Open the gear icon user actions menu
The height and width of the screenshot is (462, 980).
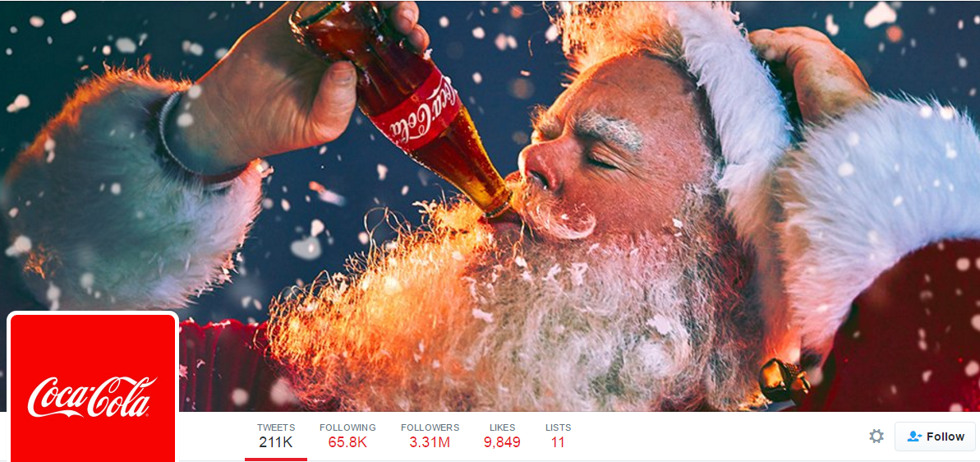click(x=876, y=437)
